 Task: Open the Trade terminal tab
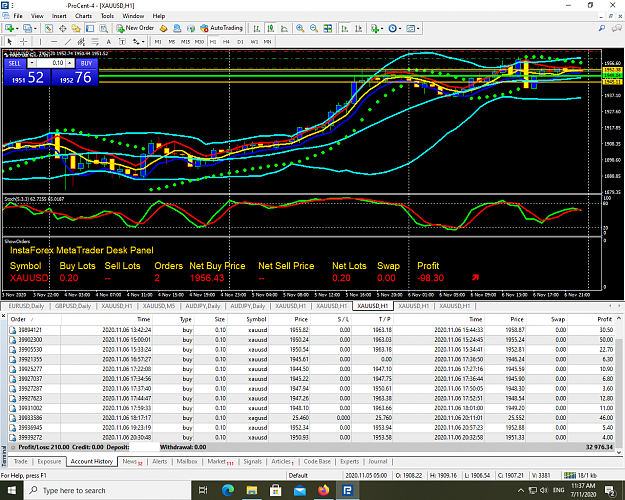point(21,461)
